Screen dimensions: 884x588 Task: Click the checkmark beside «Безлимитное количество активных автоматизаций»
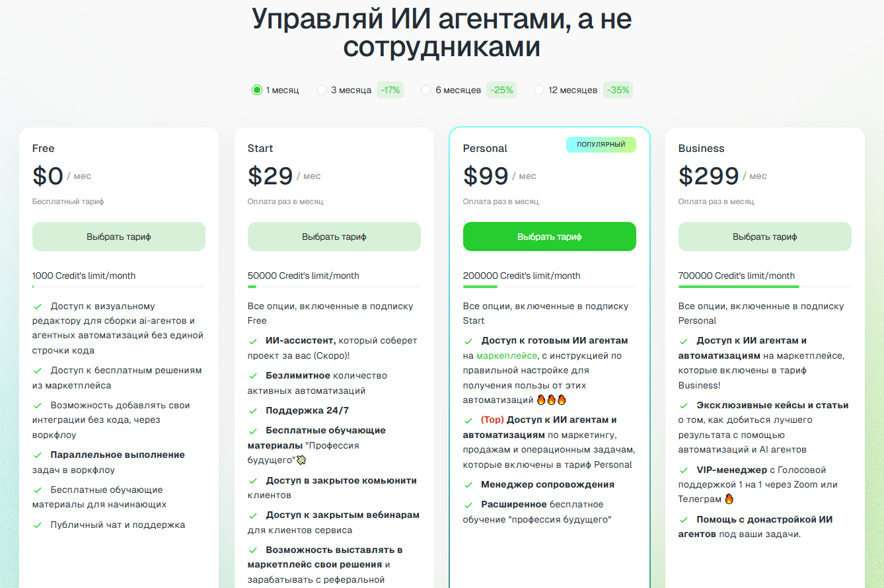(254, 375)
